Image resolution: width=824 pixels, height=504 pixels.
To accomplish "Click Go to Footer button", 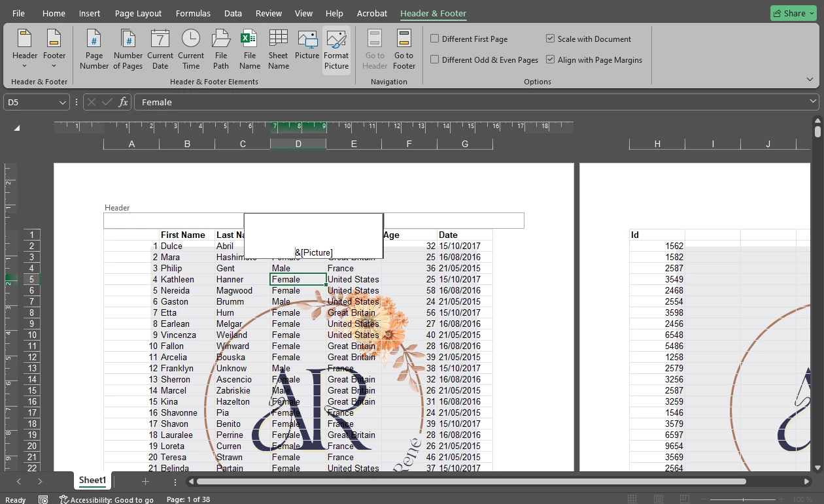I will 404,50.
